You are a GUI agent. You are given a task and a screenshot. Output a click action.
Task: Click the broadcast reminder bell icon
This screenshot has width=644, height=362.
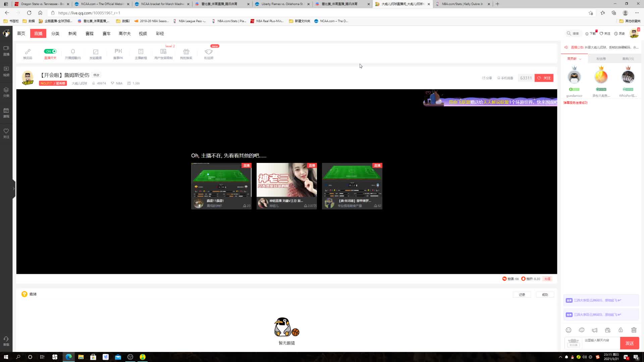point(73,52)
